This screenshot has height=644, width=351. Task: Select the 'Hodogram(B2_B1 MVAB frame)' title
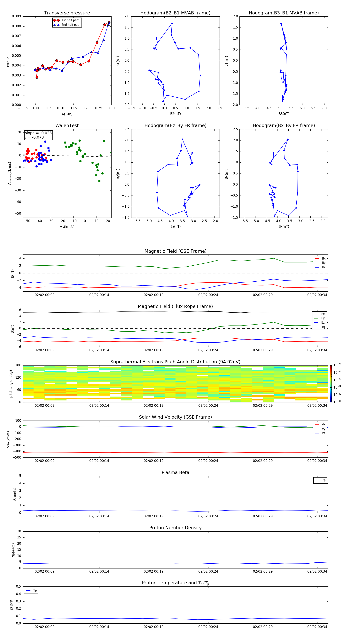coord(175,13)
